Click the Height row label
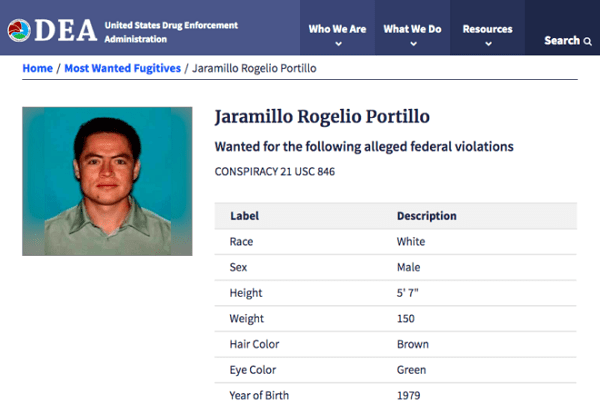 click(246, 293)
